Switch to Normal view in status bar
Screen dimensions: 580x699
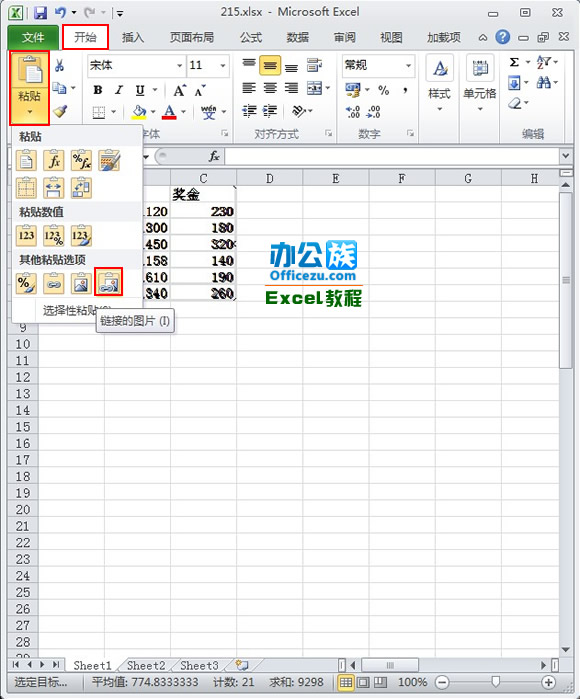[x=346, y=682]
